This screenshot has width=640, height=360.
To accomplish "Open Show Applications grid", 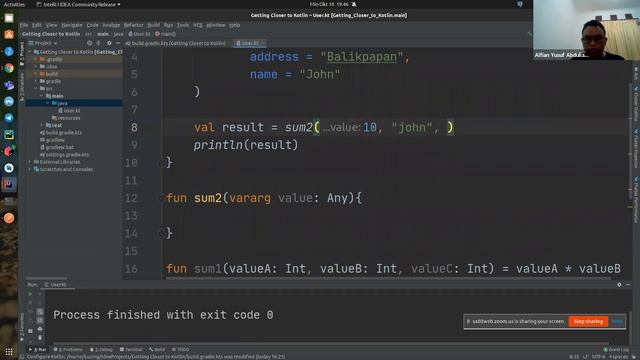I will tap(9, 351).
